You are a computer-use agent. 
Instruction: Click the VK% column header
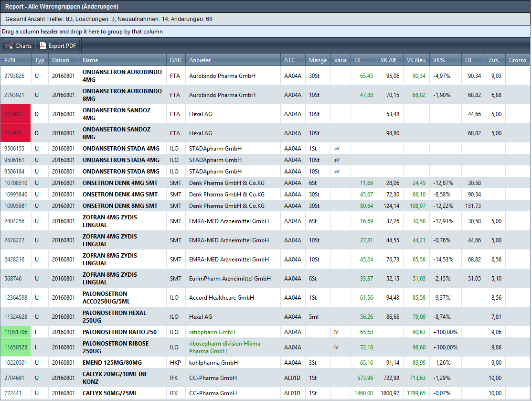pos(446,60)
